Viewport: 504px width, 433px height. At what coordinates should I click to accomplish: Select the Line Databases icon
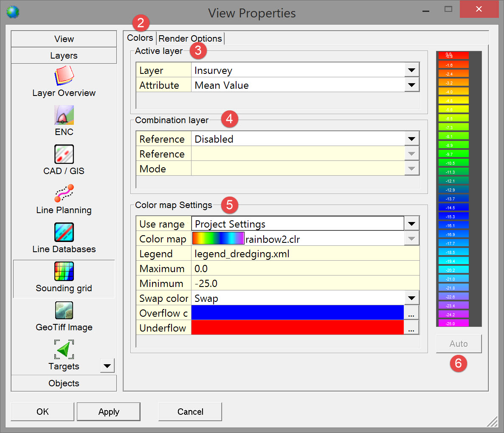coord(64,233)
